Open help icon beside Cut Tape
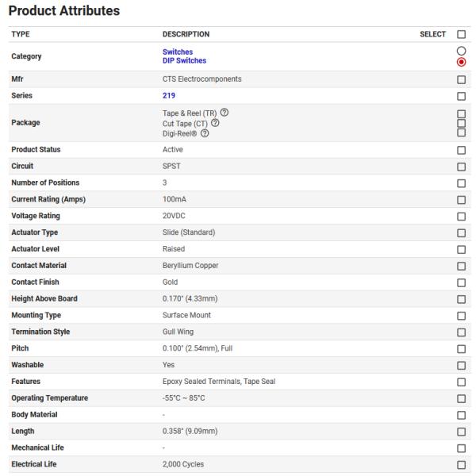This screenshot has width=476, height=476. point(215,122)
